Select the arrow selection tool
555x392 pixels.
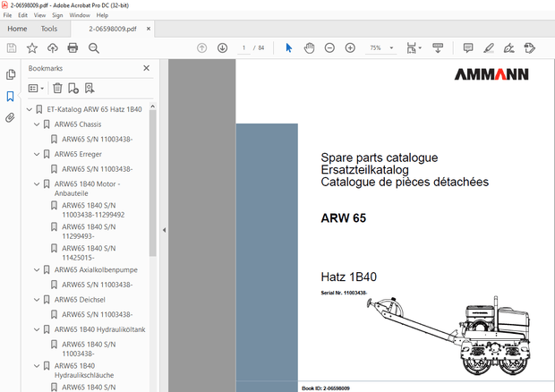pyautogui.click(x=289, y=47)
